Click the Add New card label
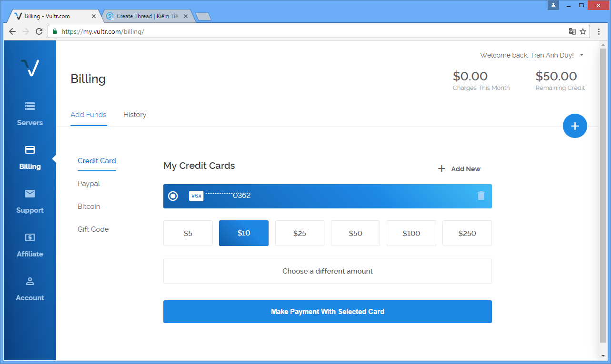Image resolution: width=611 pixels, height=364 pixels. pos(466,169)
